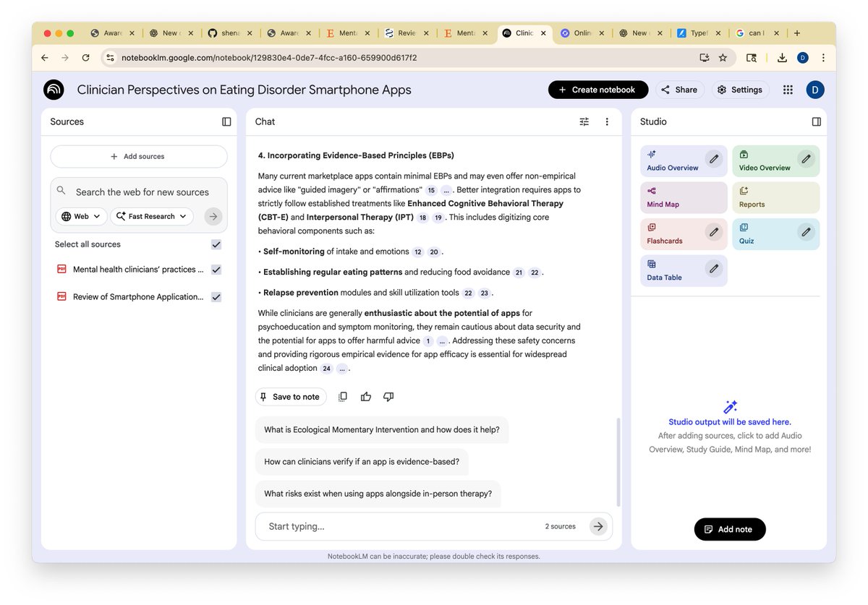Image resolution: width=868 pixels, height=605 pixels.
Task: Open a new browser tab
Action: (x=796, y=33)
